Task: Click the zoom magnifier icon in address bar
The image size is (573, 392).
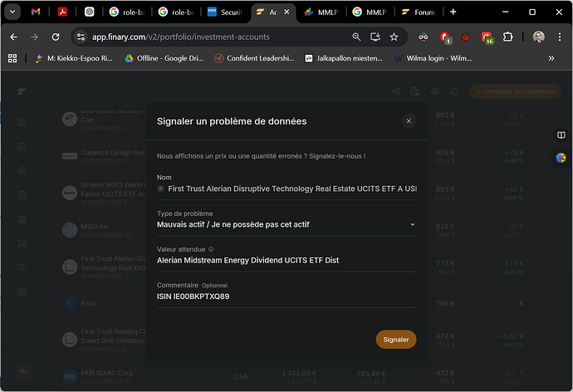Action: 356,37
